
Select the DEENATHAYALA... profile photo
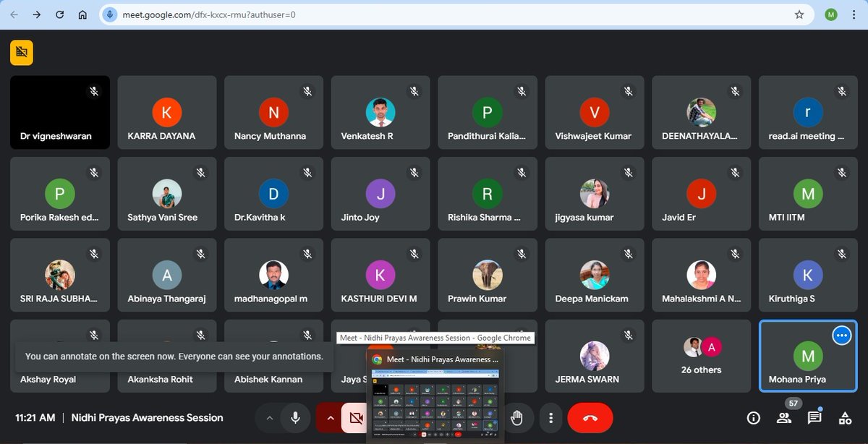click(701, 112)
